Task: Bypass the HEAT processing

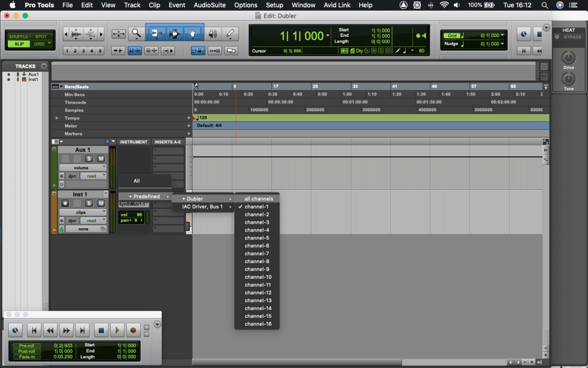Action: tap(572, 37)
